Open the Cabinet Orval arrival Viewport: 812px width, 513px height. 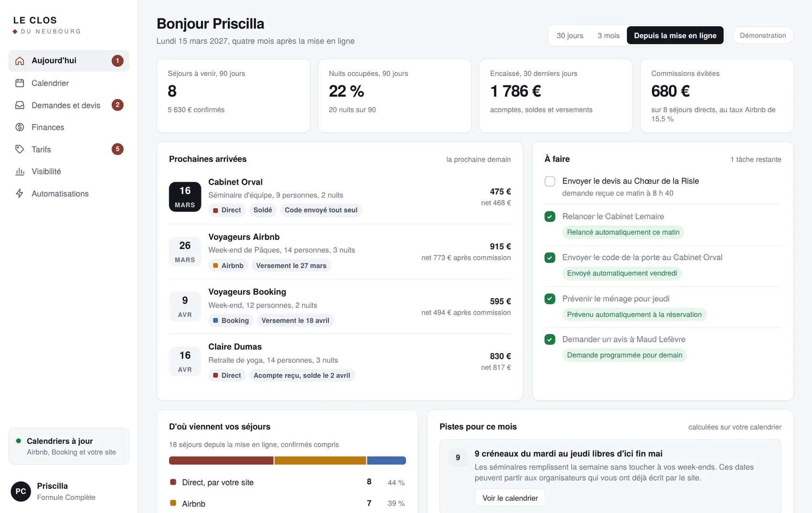coord(340,196)
